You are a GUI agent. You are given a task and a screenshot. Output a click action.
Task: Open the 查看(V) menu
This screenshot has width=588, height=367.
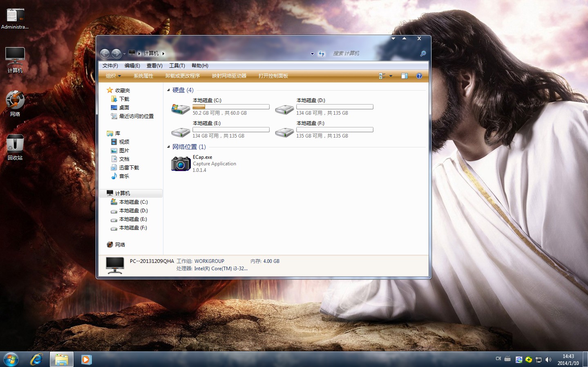(154, 66)
